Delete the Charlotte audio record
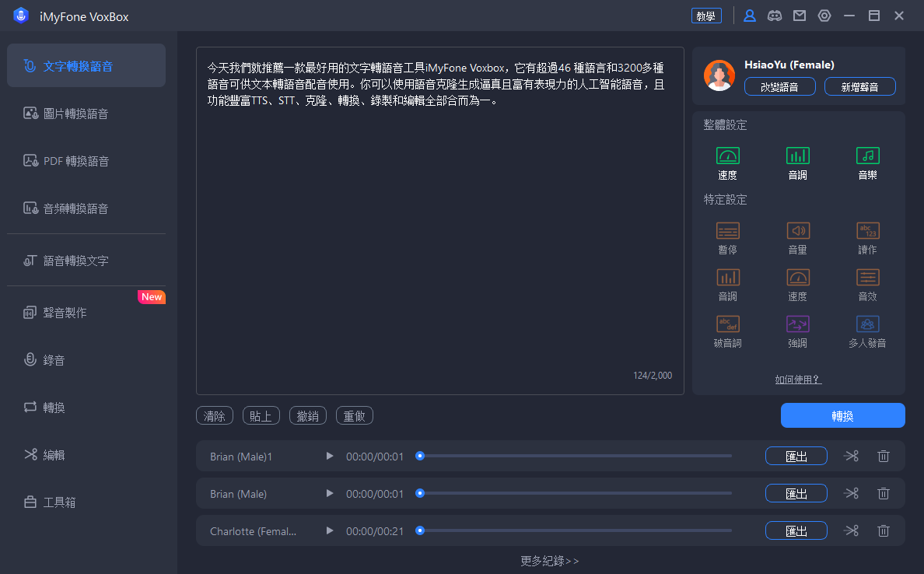The height and width of the screenshot is (574, 924). (x=884, y=531)
